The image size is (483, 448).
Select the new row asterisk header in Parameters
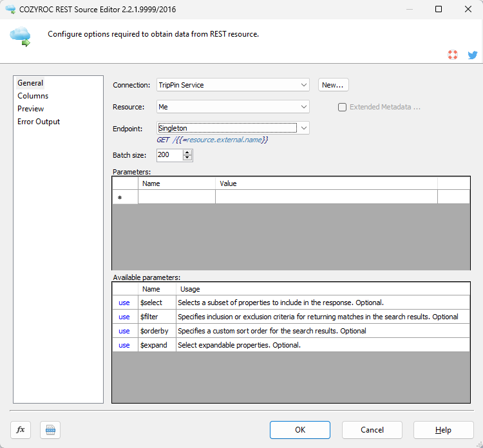125,197
